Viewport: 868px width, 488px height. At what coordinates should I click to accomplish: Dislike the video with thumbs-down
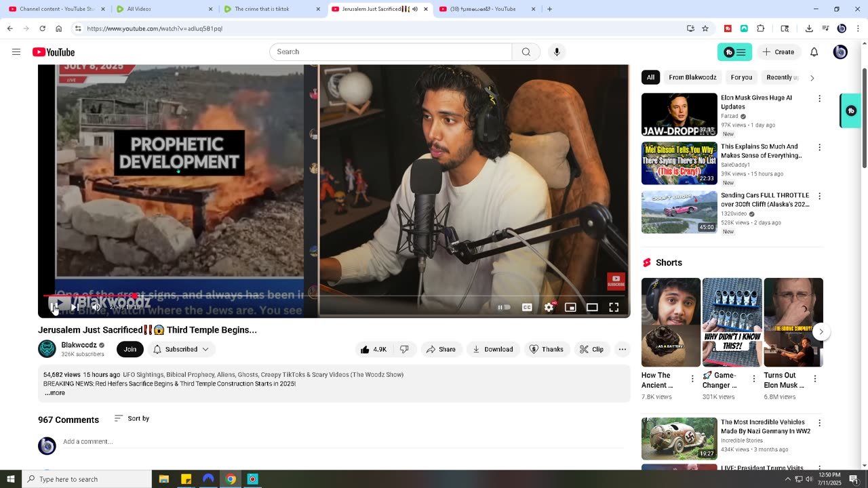[404, 349]
